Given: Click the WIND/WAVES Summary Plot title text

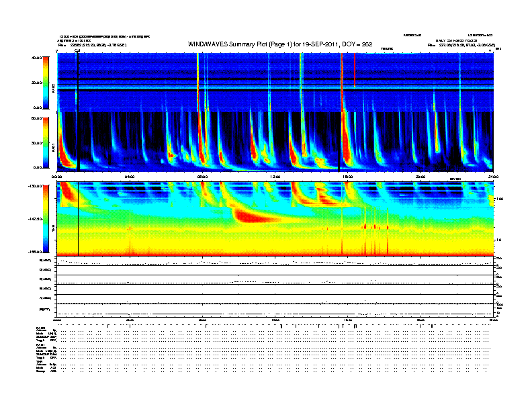Looking at the screenshot, I should coord(280,44).
